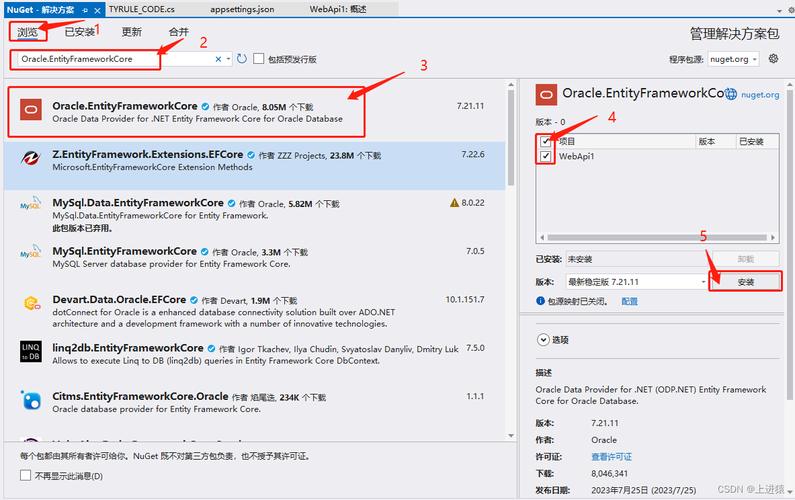Click the MySql.EntityFrameworkCore package icon

(31, 251)
